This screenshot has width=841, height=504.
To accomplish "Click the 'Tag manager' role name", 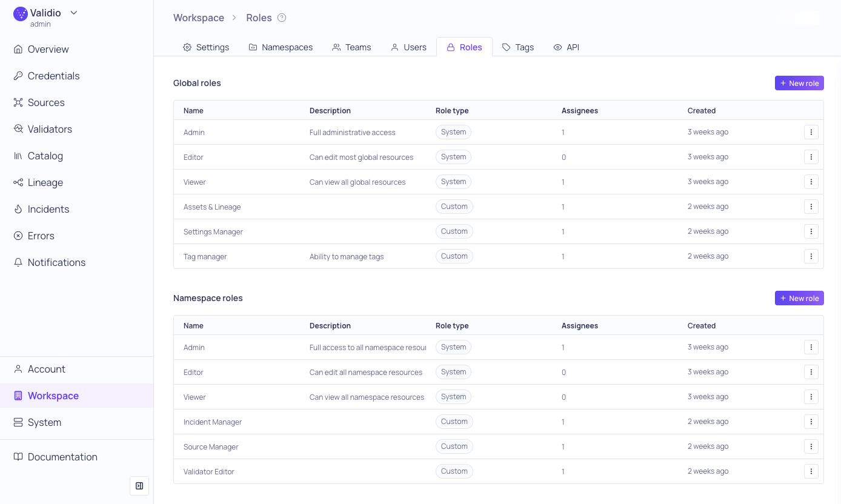I will (x=205, y=257).
